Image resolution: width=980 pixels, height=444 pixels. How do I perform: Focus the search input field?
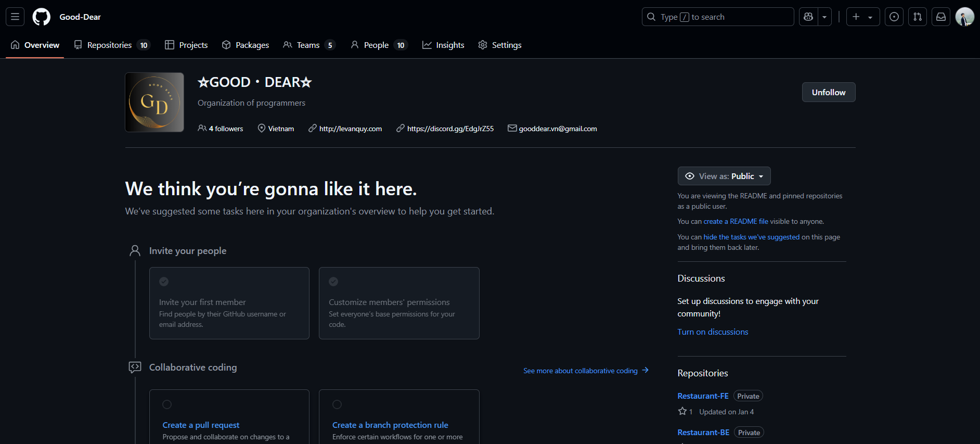(718, 17)
